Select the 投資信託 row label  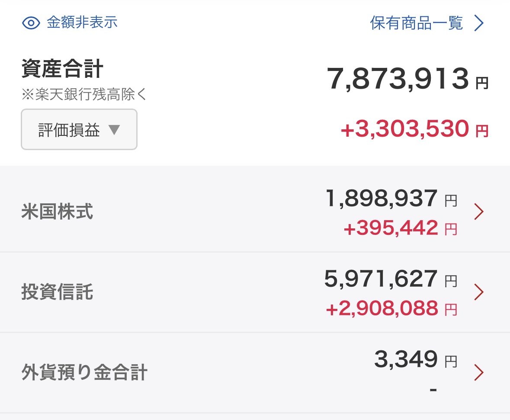57,292
